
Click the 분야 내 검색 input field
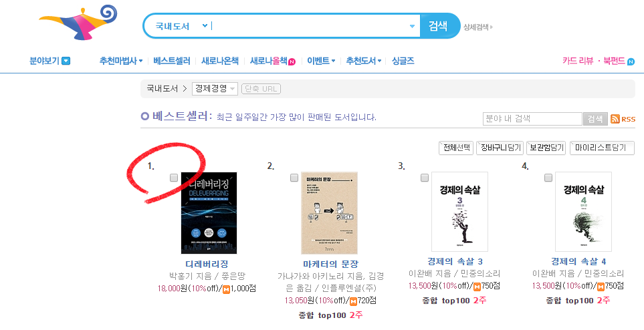tap(533, 119)
